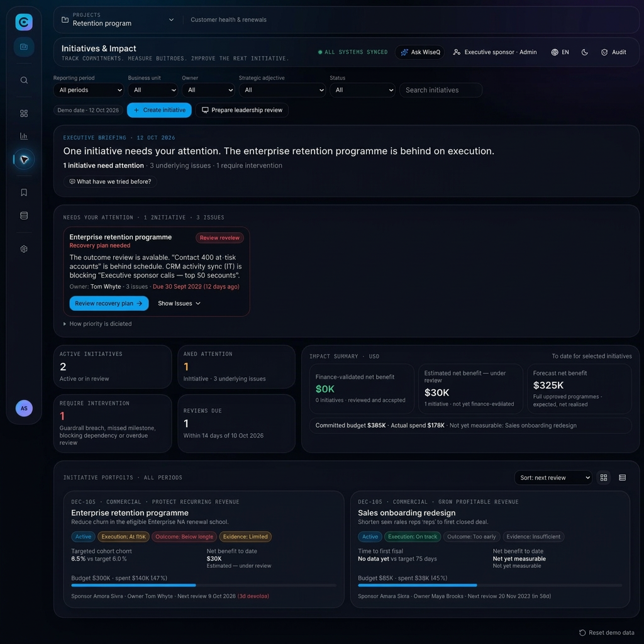Click the Customer health & renewals breadcrumb
This screenshot has height=644, width=644.
[228, 19]
